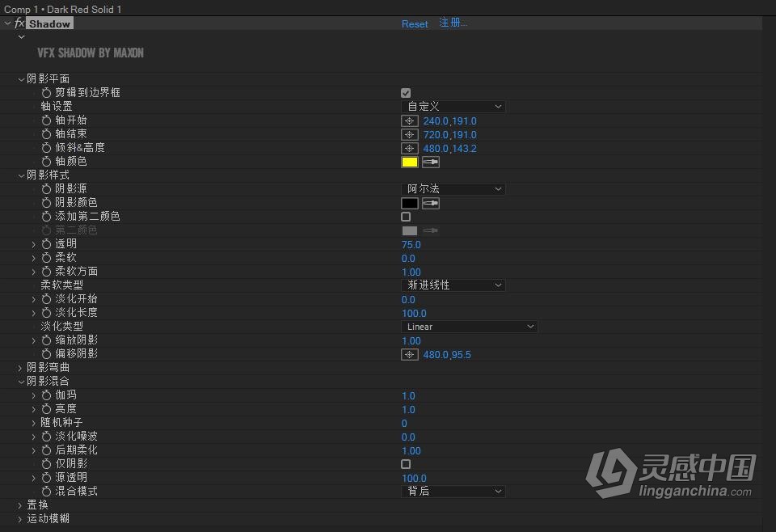The image size is (776, 532).
Task: Collapse the VFX Shadow logo row arrow
Action: point(21,37)
